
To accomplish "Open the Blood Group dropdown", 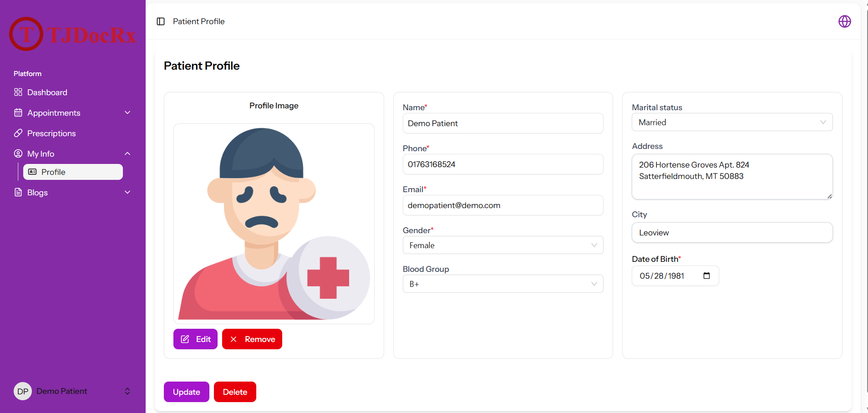I will (x=503, y=284).
